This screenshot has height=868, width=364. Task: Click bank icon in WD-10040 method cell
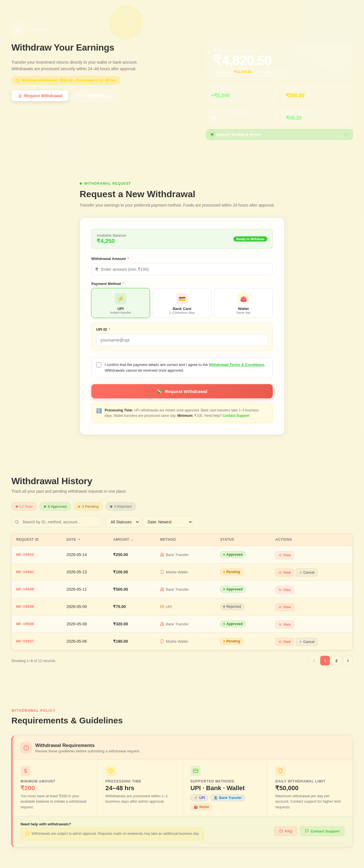pyautogui.click(x=162, y=589)
